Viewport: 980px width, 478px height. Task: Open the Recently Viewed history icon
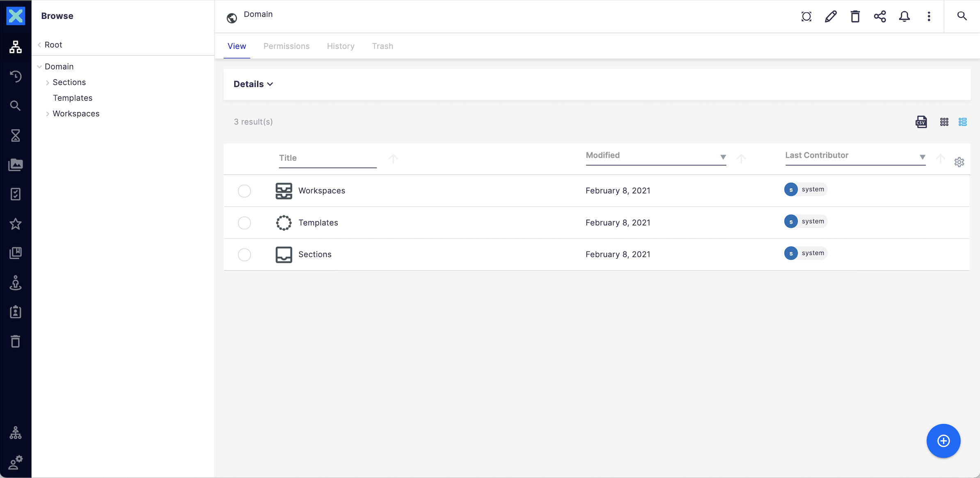16,76
